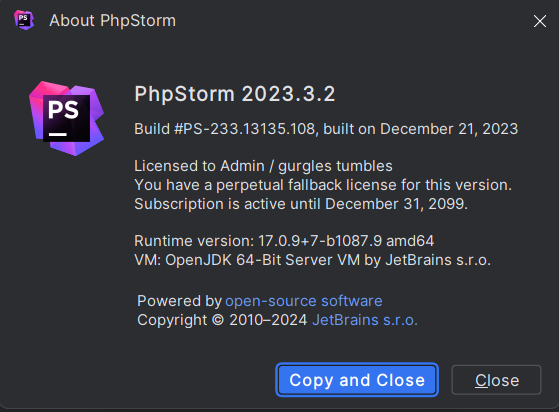The width and height of the screenshot is (559, 412).
Task: Open the open-source software link
Action: point(304,301)
